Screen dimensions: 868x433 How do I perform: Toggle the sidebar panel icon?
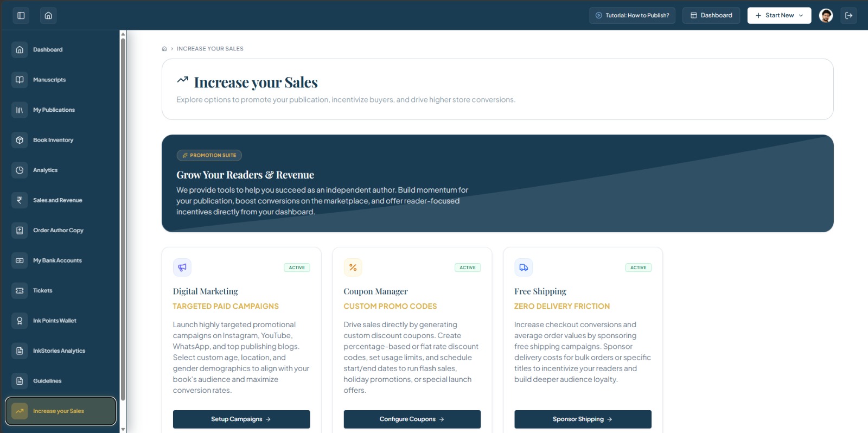point(21,15)
